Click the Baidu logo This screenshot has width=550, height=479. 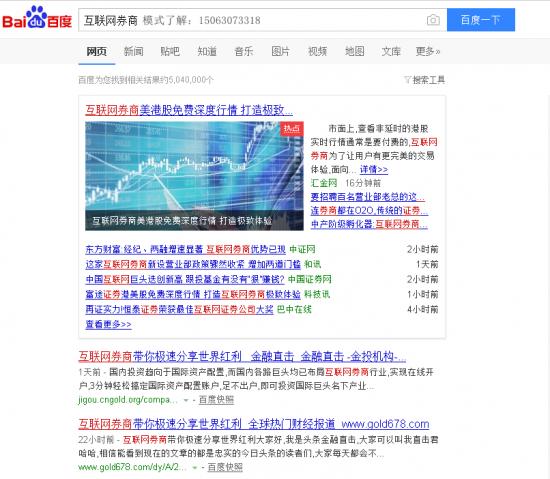[x=37, y=18]
